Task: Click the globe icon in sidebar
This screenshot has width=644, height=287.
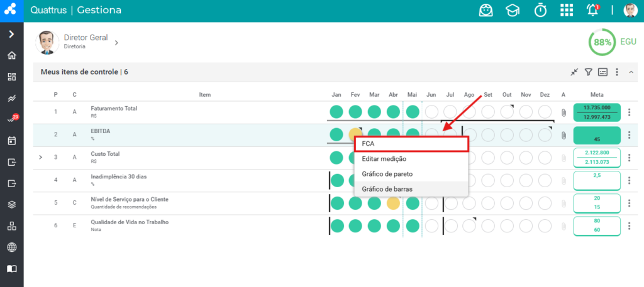Action: pyautogui.click(x=12, y=247)
